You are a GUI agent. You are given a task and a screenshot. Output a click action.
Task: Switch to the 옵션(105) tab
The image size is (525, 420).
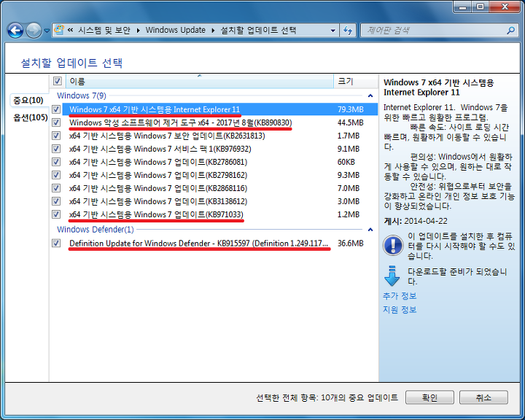31,117
